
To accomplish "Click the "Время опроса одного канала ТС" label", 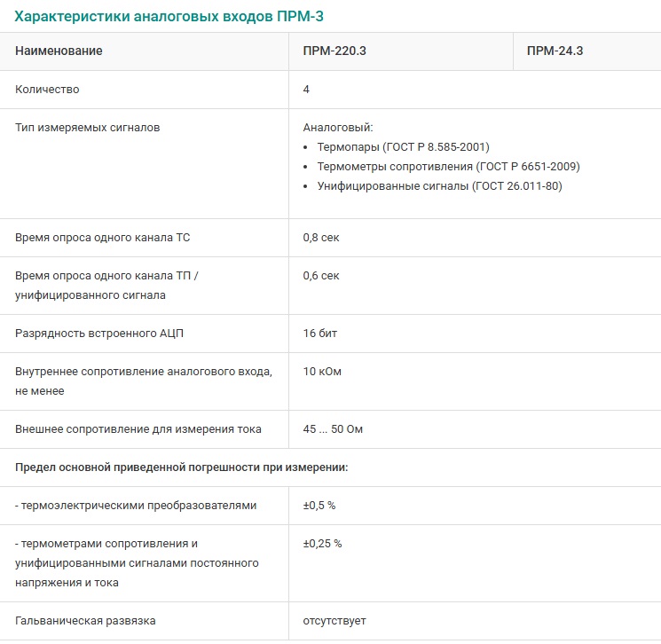I will pyautogui.click(x=103, y=238).
